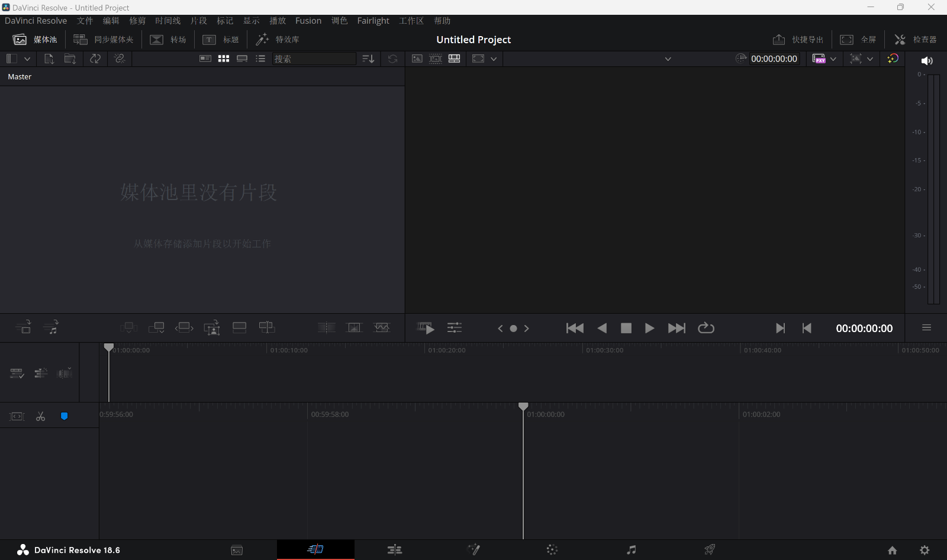Open the 同步媒体夹 sync bin
947x560 pixels.
point(104,40)
